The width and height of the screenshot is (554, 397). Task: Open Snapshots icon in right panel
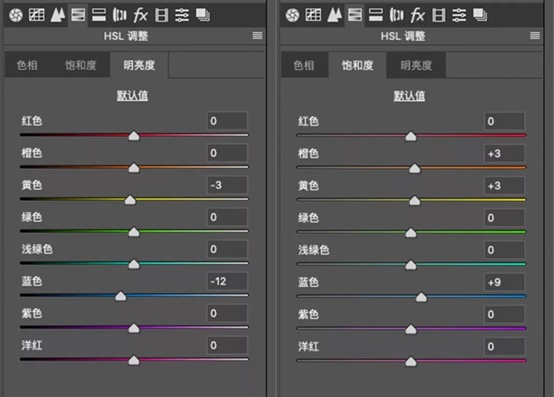coord(480,15)
